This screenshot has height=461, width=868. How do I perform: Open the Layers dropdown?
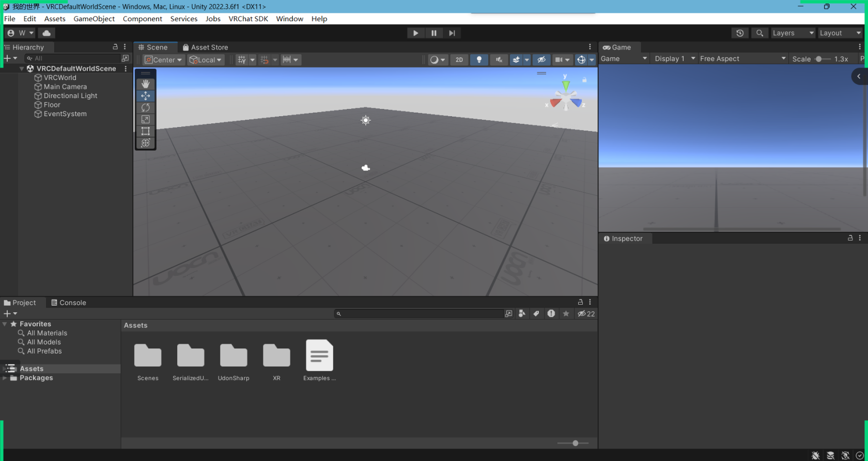point(793,33)
